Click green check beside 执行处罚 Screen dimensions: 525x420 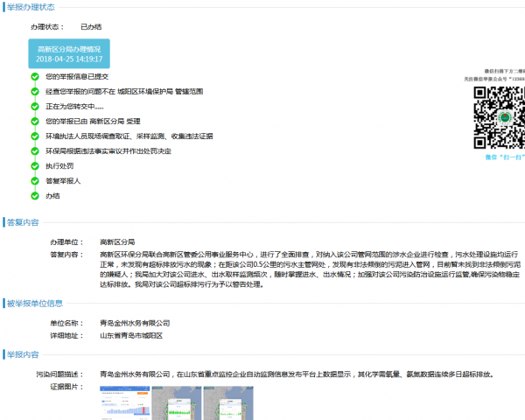(35, 166)
